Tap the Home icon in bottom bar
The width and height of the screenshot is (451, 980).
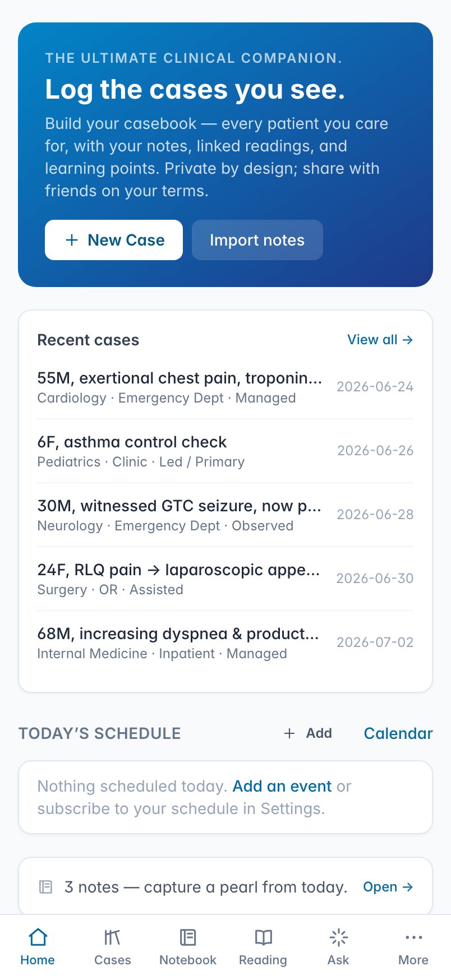(38, 937)
